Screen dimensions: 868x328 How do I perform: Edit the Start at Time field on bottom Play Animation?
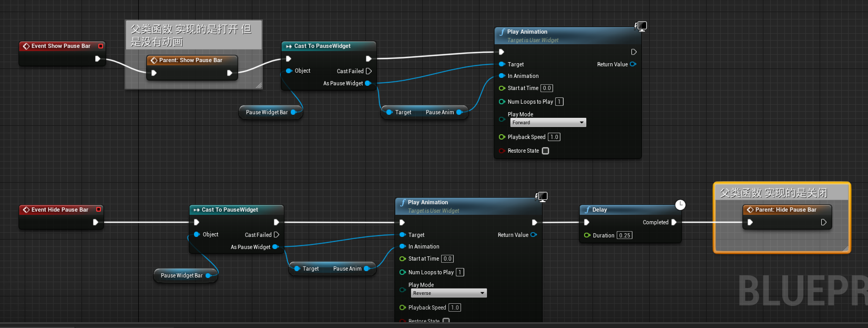pyautogui.click(x=447, y=259)
